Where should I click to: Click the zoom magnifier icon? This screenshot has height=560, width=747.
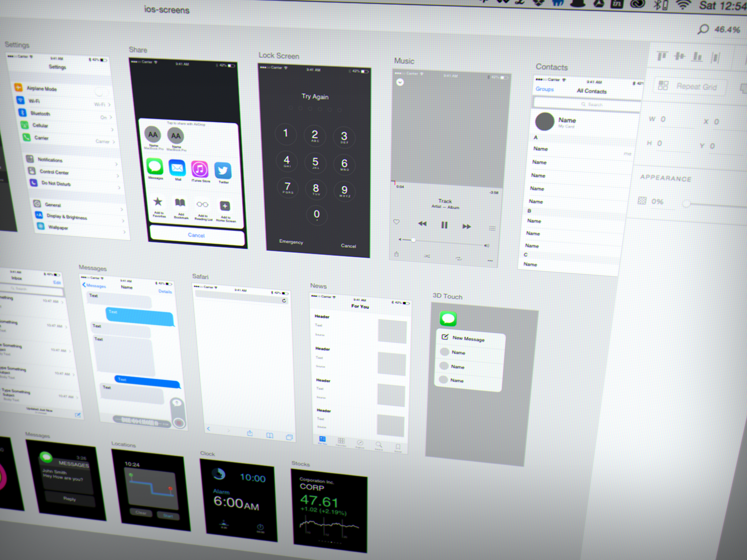coord(703,29)
